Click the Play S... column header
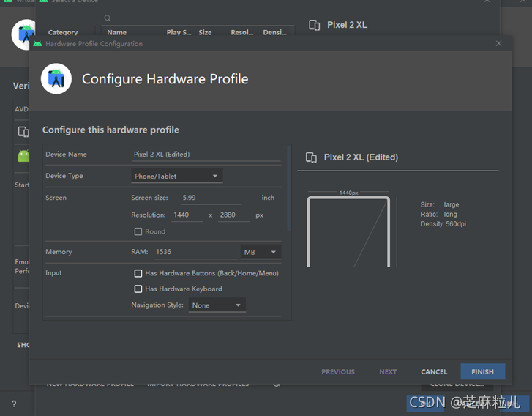This screenshot has width=532, height=416. (179, 32)
